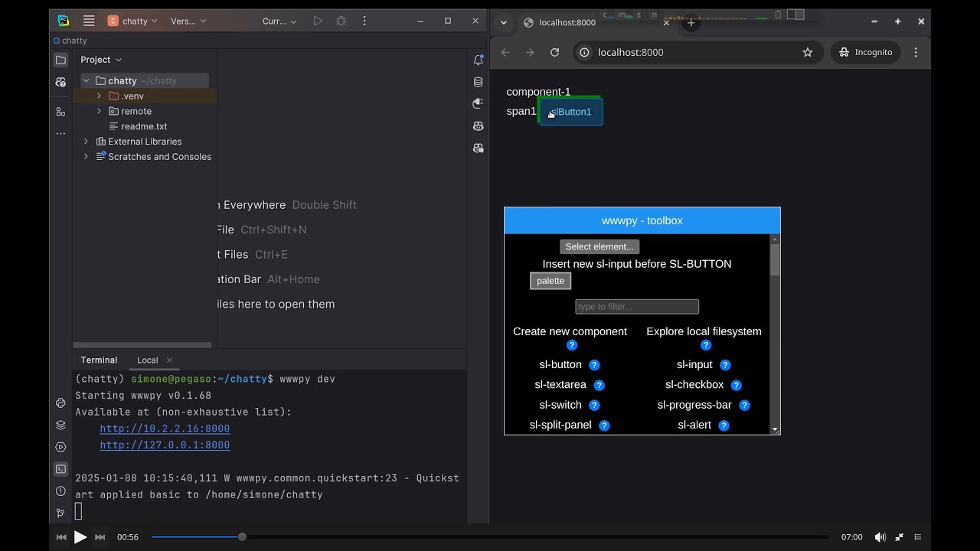The width and height of the screenshot is (980, 551).
Task: Reload the localhost:8000 page
Action: pyautogui.click(x=555, y=52)
